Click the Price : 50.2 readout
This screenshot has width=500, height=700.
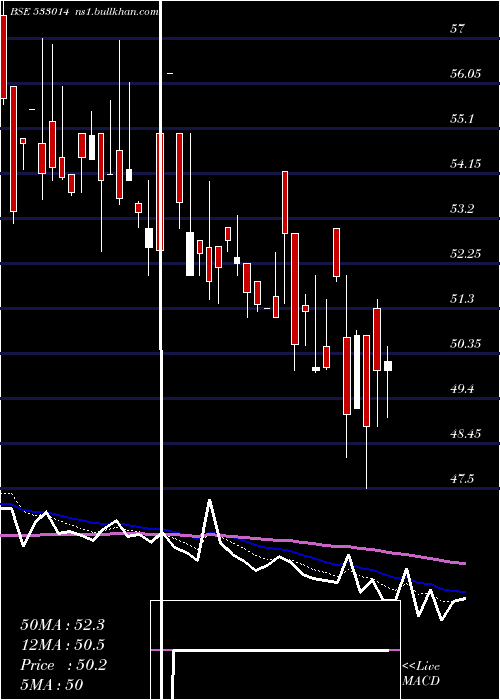coord(64,665)
